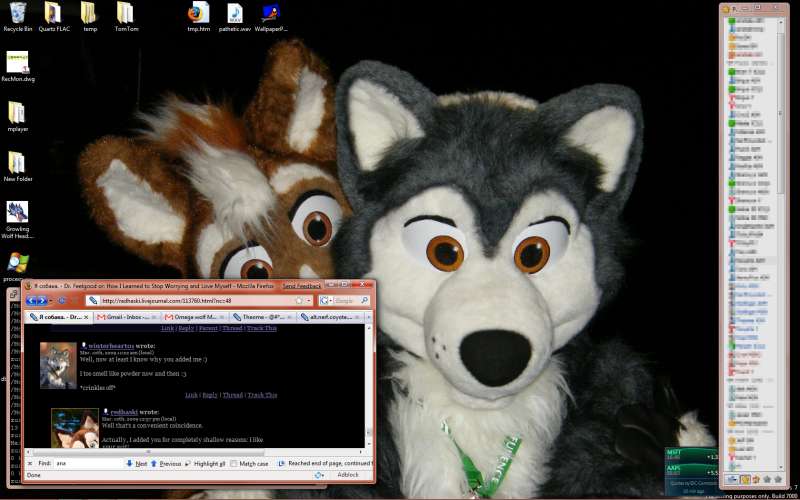Expand the list-all-tabs dropdown arrow
Viewport: 800px width, 500px height.
coord(368,317)
